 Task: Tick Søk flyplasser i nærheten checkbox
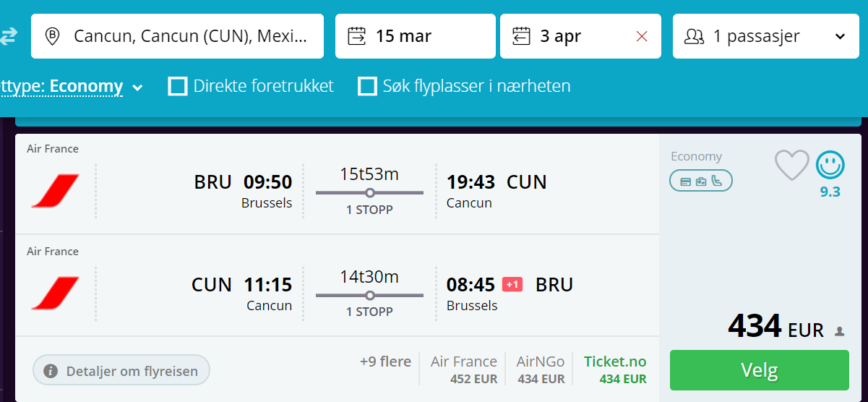click(x=368, y=86)
